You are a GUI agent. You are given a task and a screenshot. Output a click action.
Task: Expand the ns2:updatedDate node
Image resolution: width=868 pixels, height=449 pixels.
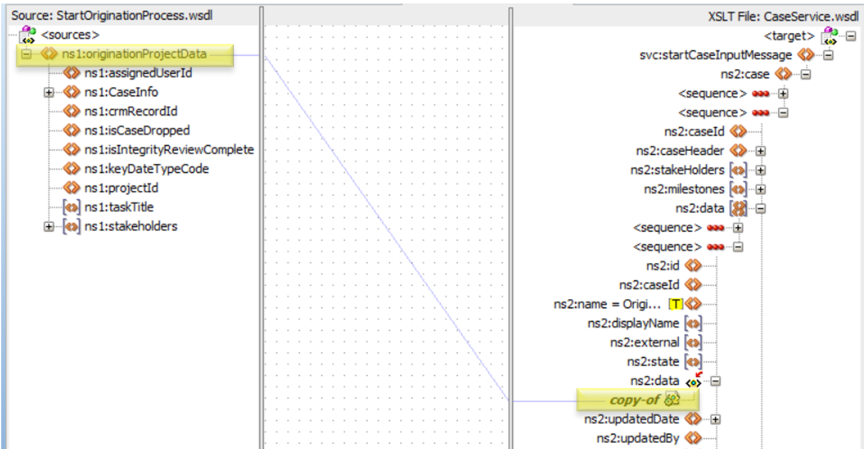click(x=716, y=419)
